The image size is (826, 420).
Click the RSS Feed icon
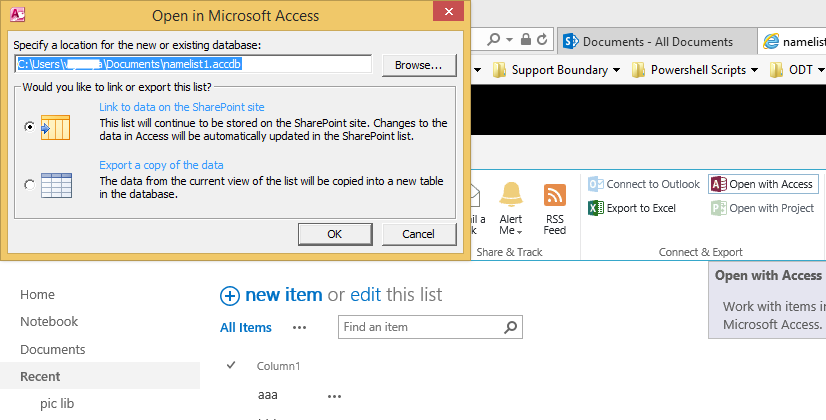tap(555, 195)
